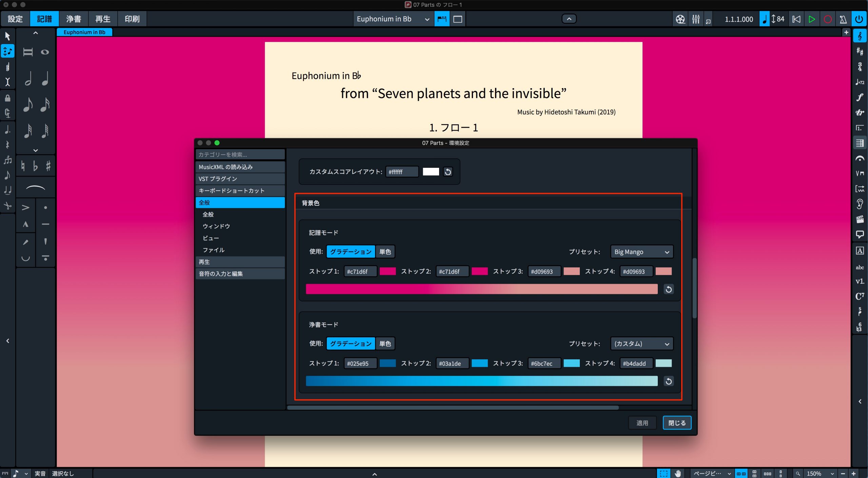Image resolution: width=868 pixels, height=478 pixels.
Task: Open the mixer window
Action: click(695, 19)
